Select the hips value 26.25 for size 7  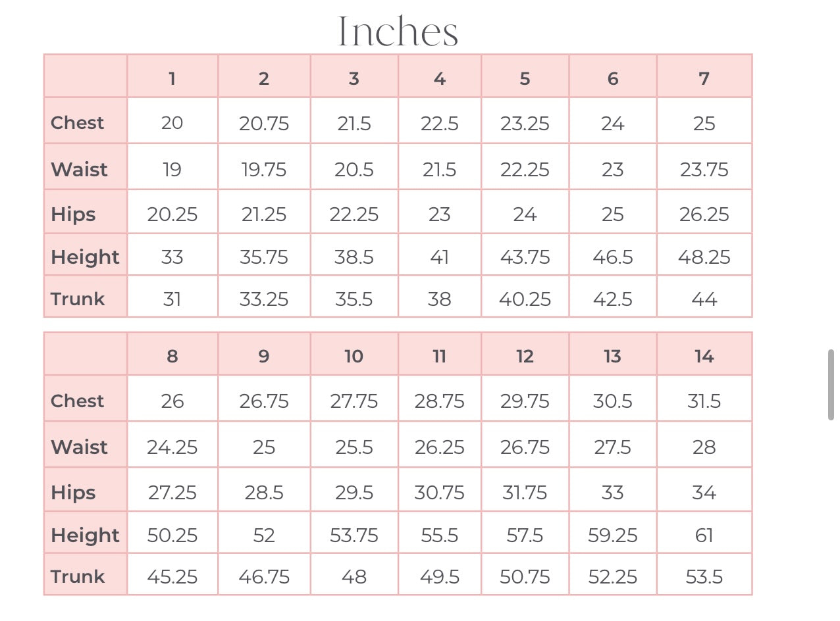(x=704, y=214)
